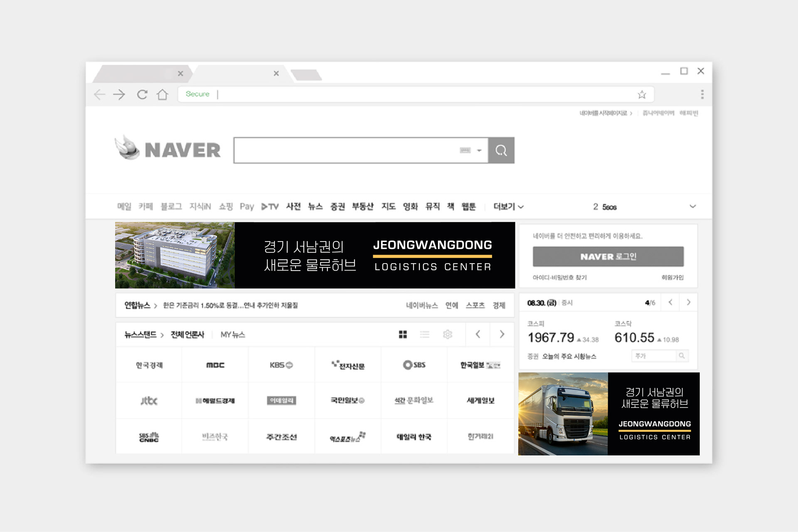Click the truck logistics side banner ad
The height and width of the screenshot is (532, 798).
point(609,414)
